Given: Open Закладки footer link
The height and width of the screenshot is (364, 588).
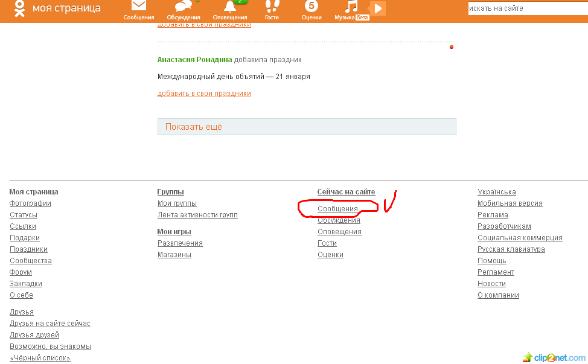Looking at the screenshot, I should pyautogui.click(x=26, y=284).
